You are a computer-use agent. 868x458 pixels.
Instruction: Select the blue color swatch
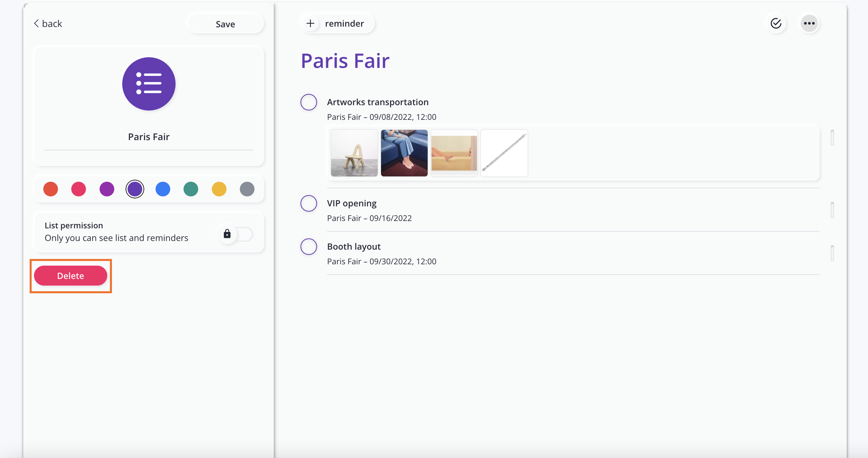coord(163,189)
